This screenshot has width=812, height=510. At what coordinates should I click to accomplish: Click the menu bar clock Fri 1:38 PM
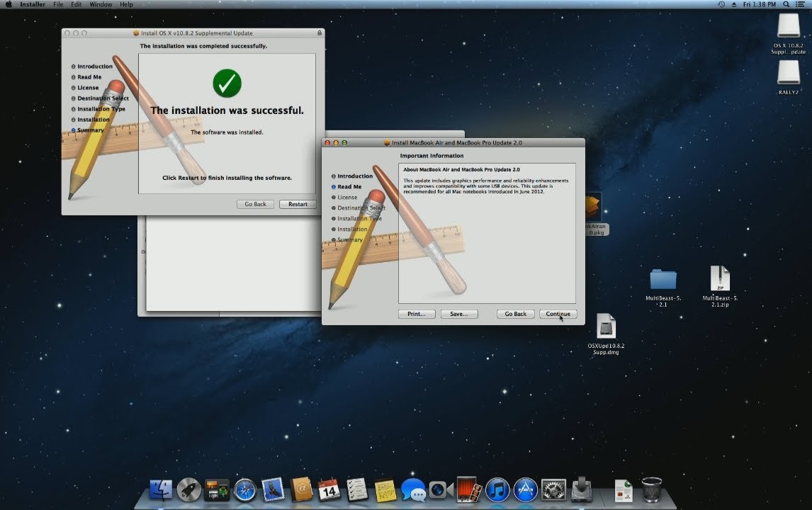(759, 4)
